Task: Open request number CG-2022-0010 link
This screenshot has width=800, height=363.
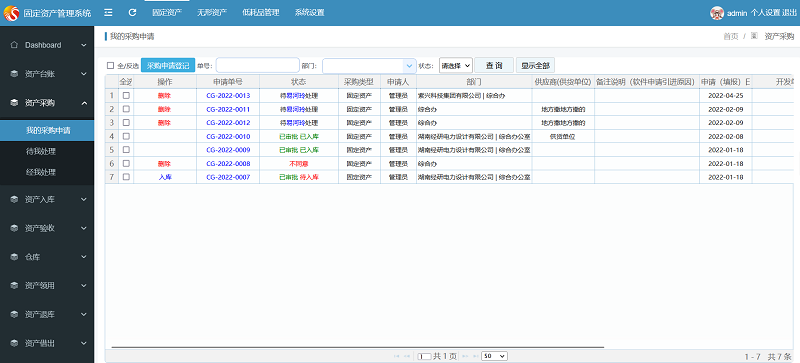Action: tap(228, 136)
